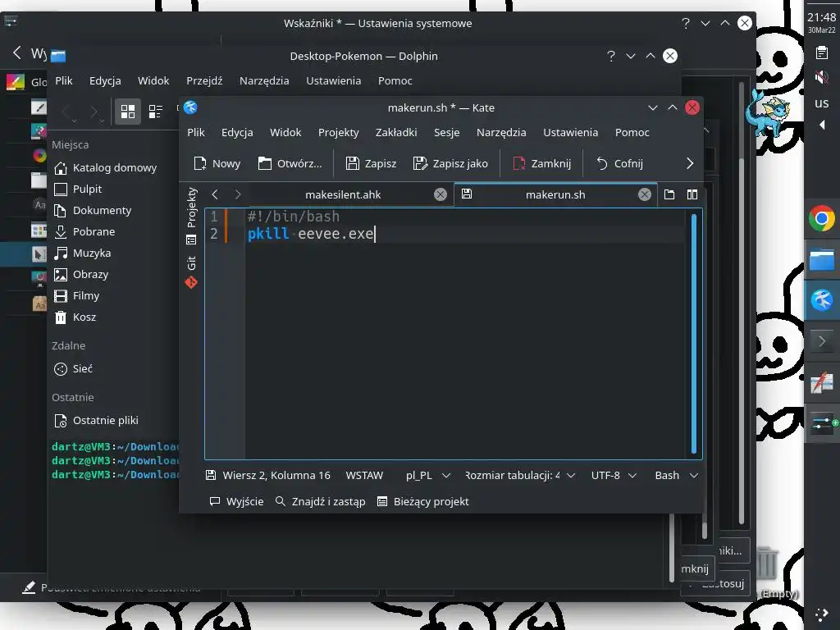The height and width of the screenshot is (630, 840).
Task: Switch Dolphin to icon view mode
Action: coord(128,112)
